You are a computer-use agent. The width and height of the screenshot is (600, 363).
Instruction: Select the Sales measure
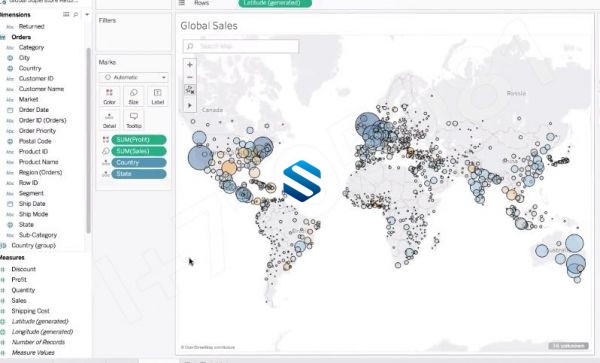coord(19,300)
